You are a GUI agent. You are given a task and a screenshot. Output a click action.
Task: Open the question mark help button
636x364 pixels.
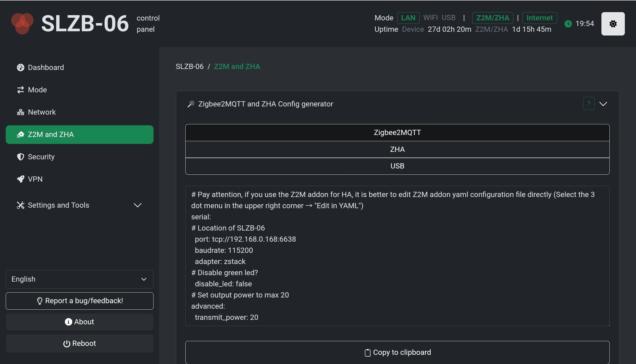(x=589, y=103)
